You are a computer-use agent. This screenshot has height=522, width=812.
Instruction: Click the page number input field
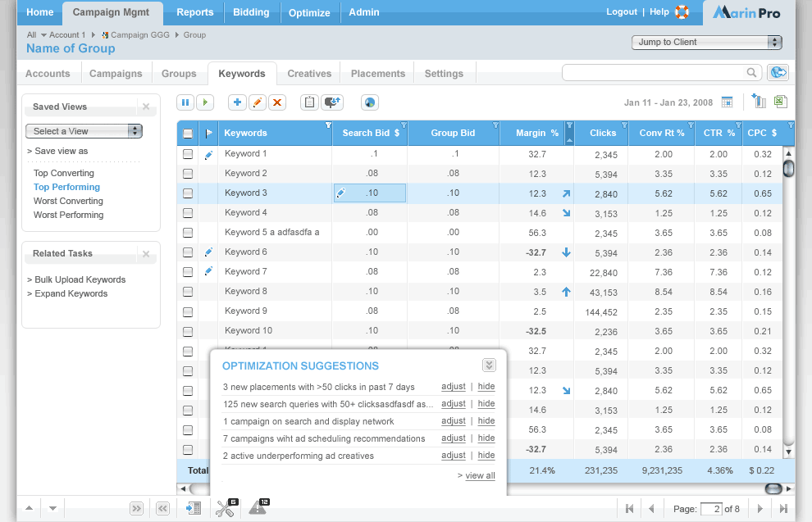point(710,509)
